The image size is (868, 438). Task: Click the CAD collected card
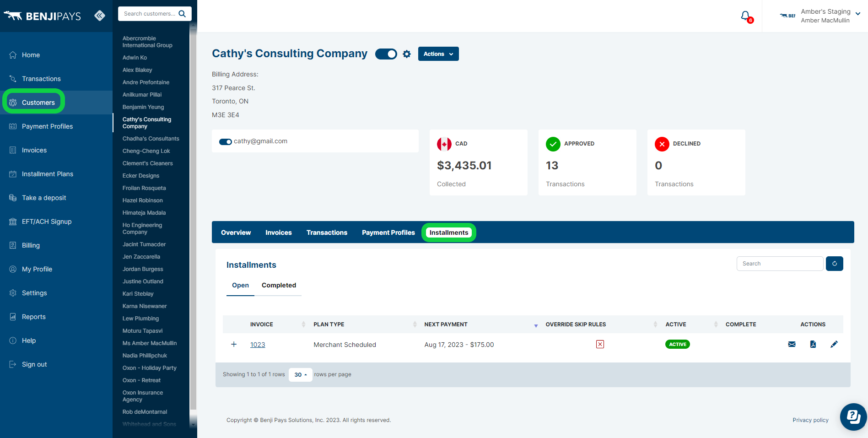click(x=478, y=162)
